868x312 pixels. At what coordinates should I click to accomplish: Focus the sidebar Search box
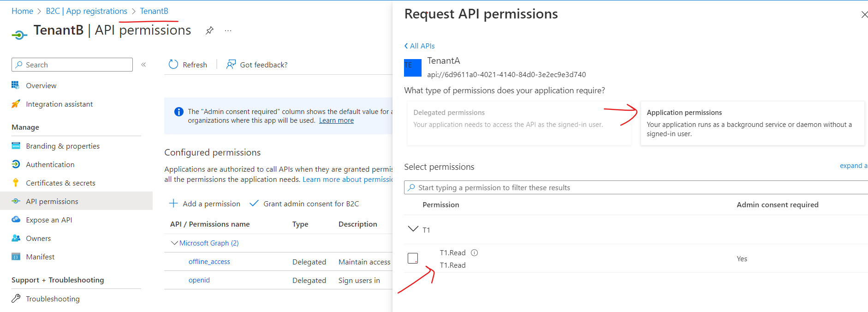[x=72, y=65]
